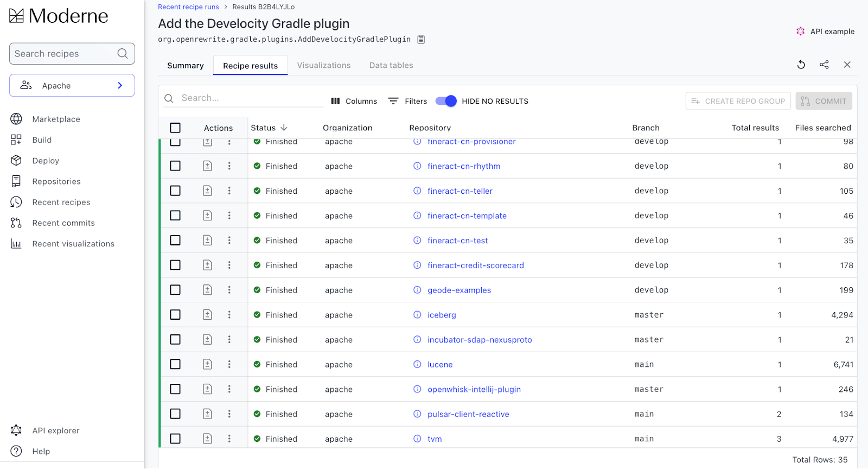Switch to the Summary tab
The height and width of the screenshot is (469, 868).
pos(186,65)
